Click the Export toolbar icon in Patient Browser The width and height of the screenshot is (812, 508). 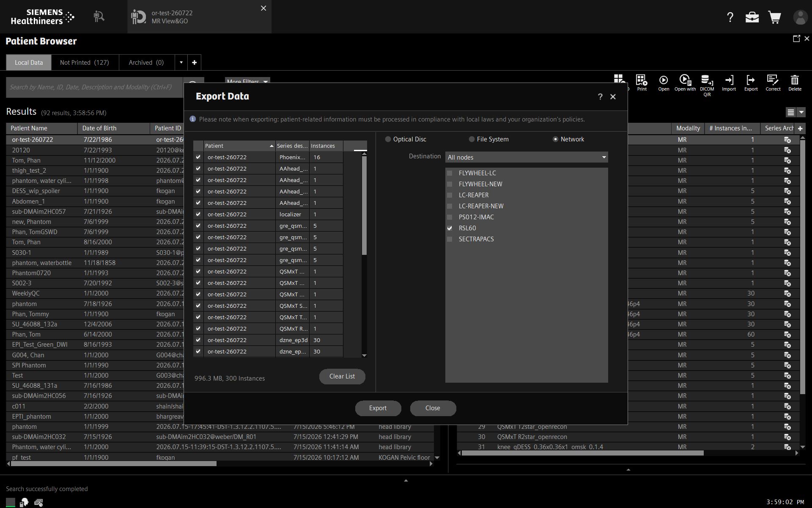pyautogui.click(x=751, y=83)
